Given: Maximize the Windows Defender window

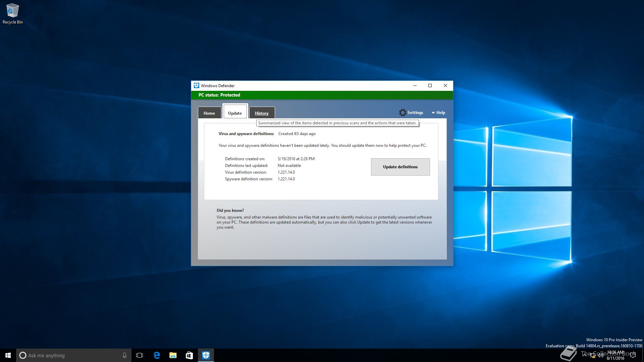Looking at the screenshot, I should coord(430,85).
